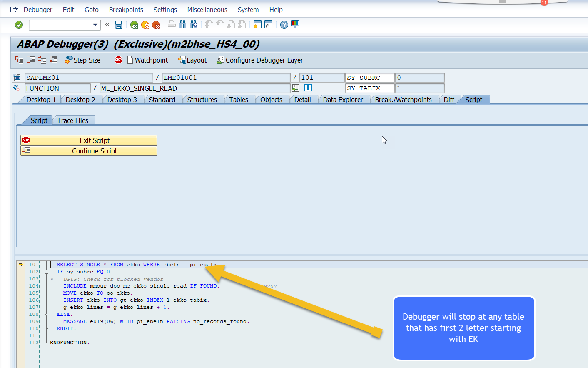Click the green Enter checkmark icon
The width and height of the screenshot is (588, 368).
point(19,25)
